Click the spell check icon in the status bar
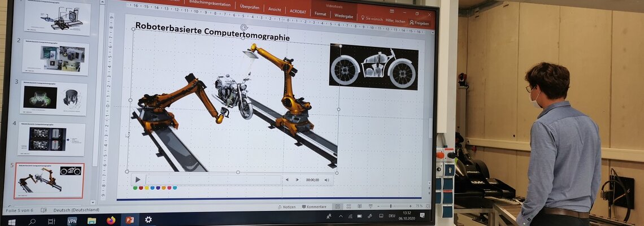 tap(43, 210)
